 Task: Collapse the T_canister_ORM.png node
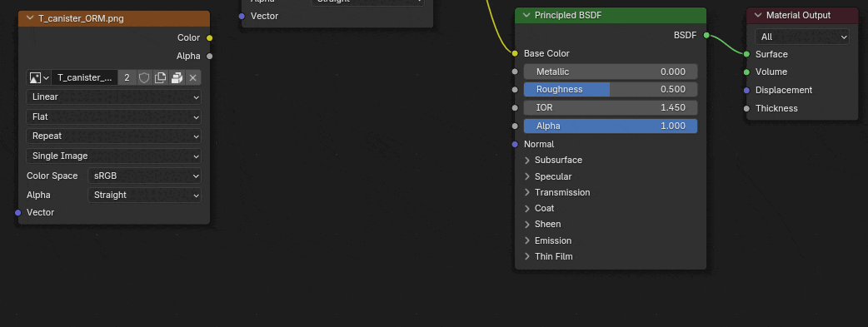click(30, 18)
